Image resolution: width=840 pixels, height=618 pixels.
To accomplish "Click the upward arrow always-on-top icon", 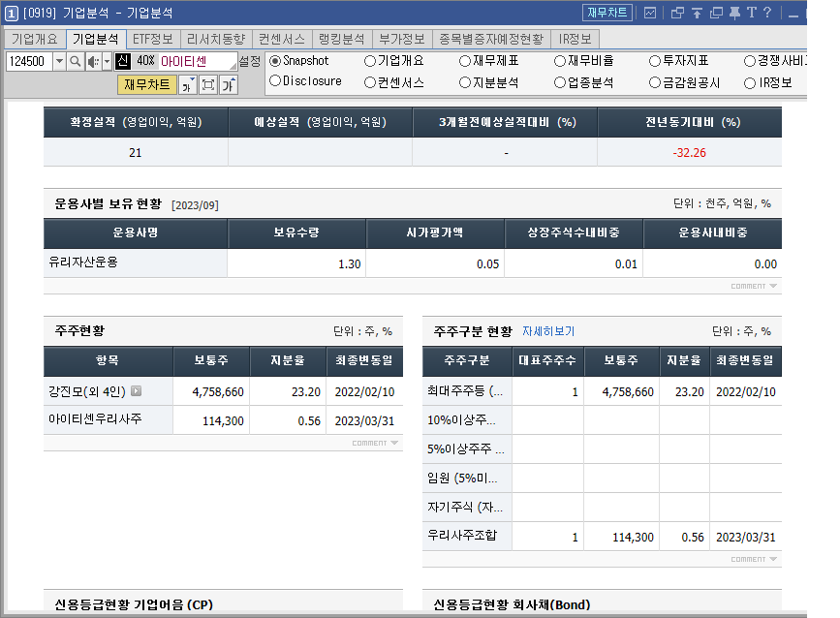I will (x=697, y=13).
